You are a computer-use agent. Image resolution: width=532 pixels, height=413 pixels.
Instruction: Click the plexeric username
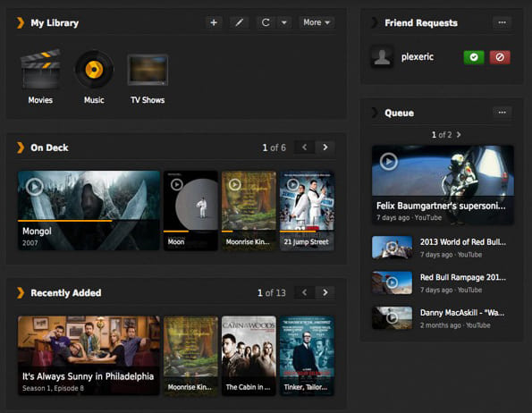coord(418,56)
